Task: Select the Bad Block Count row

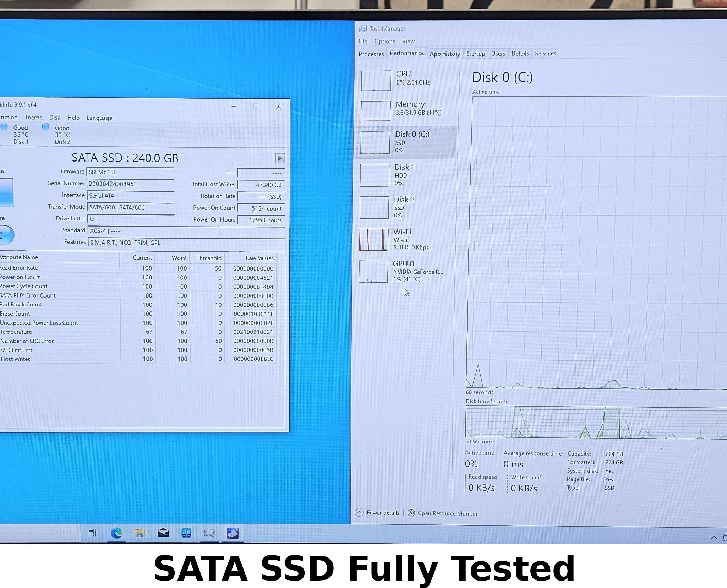Action: click(138, 305)
